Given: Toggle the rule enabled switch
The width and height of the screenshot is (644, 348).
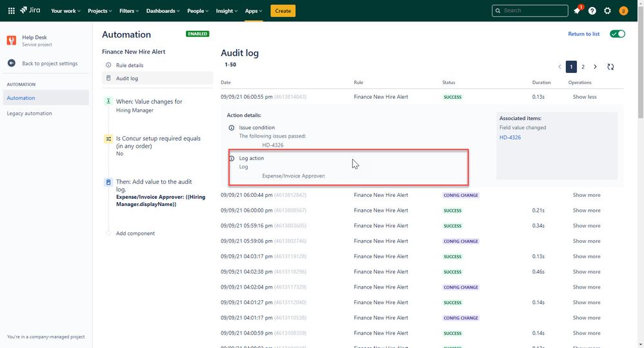Looking at the screenshot, I should (618, 34).
